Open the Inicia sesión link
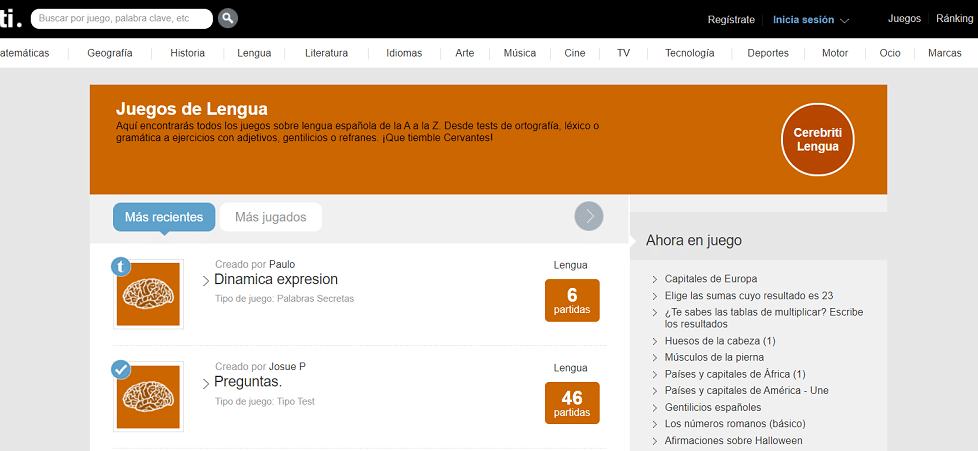This screenshot has height=451, width=978. (803, 19)
